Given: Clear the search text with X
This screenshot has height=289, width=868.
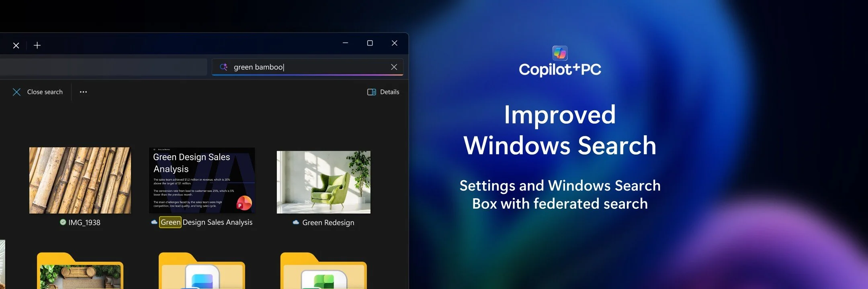Looking at the screenshot, I should coord(394,67).
